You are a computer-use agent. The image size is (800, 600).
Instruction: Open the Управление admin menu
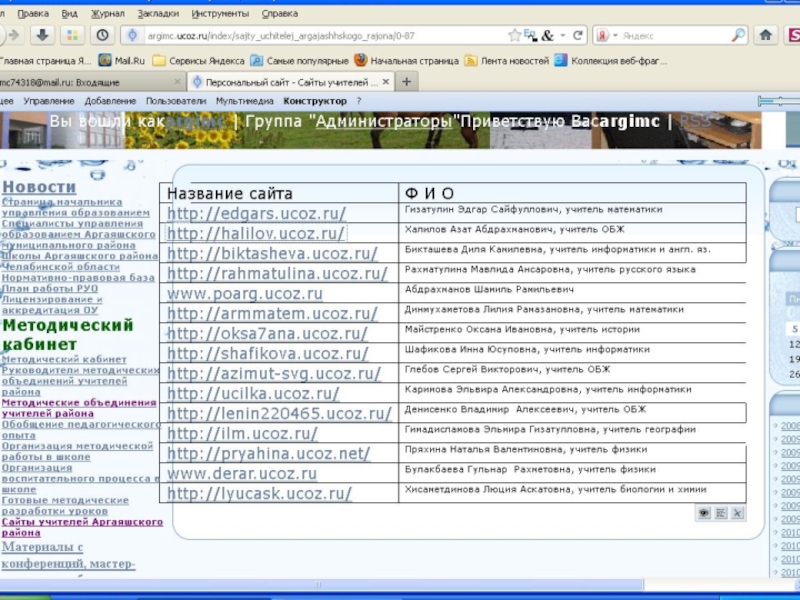pos(49,101)
